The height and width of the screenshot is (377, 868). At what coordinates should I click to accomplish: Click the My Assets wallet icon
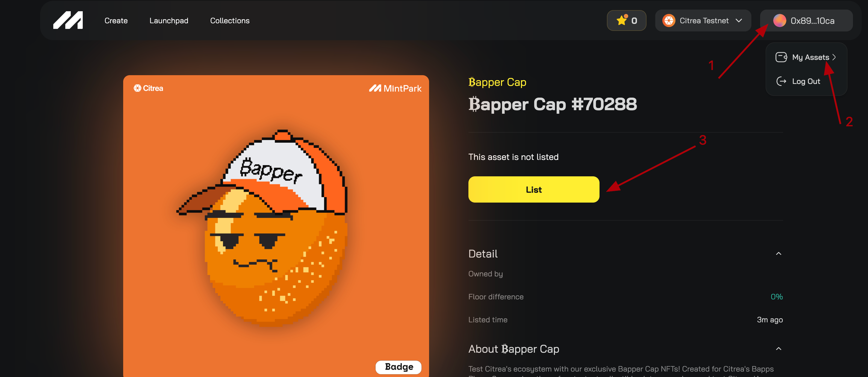(781, 57)
